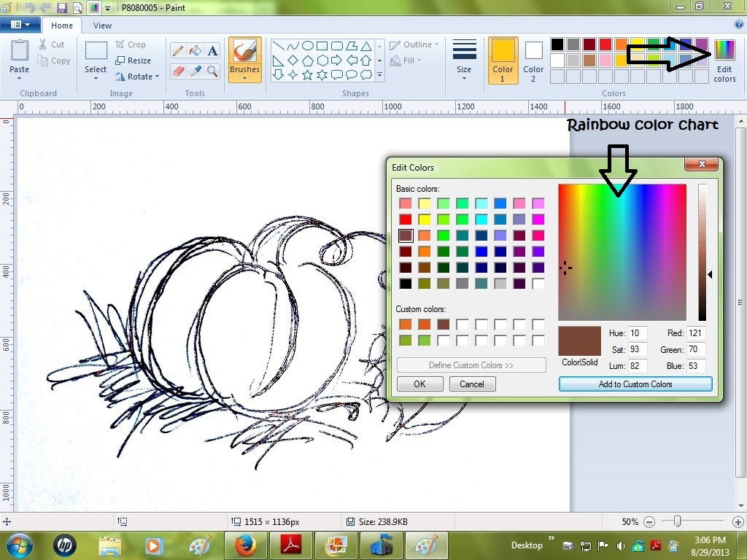The width and height of the screenshot is (747, 560).
Task: Save using the quick access toolbar icon
Action: pos(62,7)
